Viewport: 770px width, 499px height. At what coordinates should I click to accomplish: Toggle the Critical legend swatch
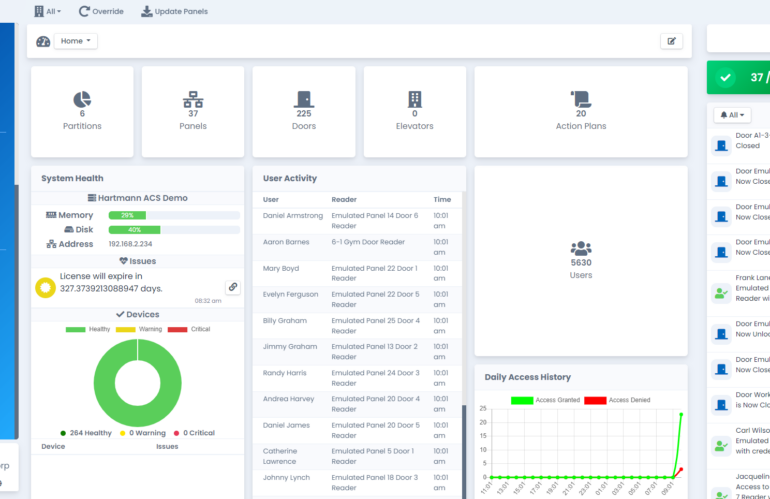coord(177,330)
